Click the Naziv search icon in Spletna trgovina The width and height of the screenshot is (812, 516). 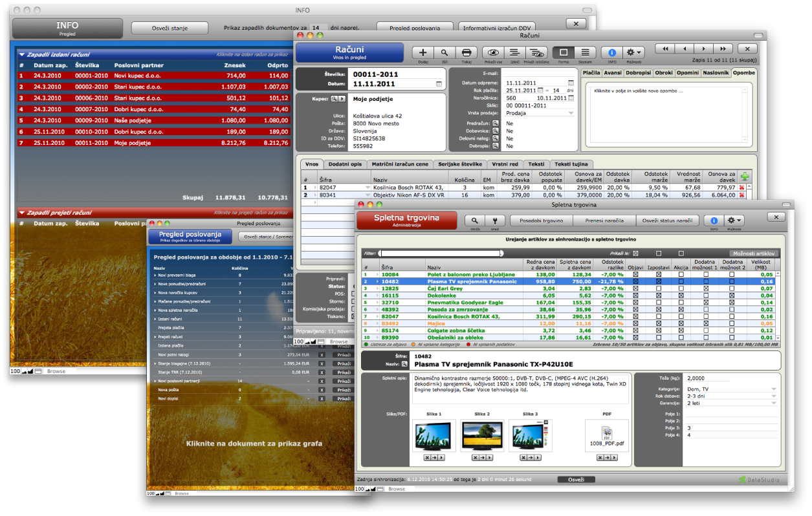[x=405, y=364]
